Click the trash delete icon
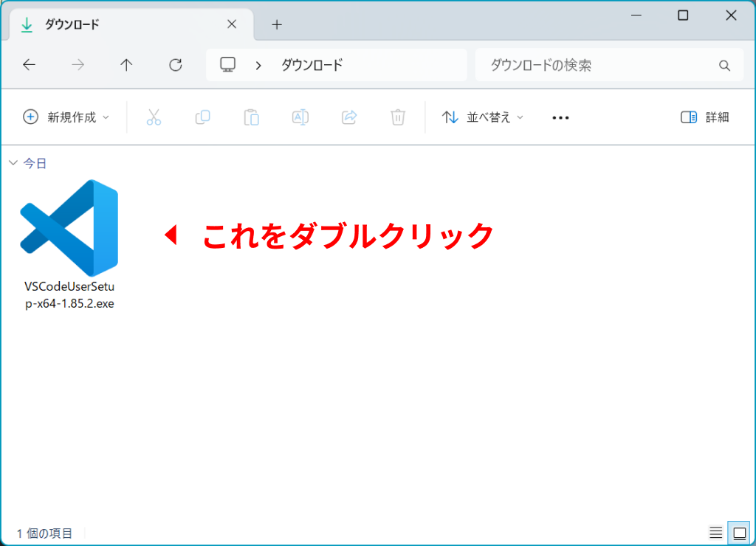 398,117
